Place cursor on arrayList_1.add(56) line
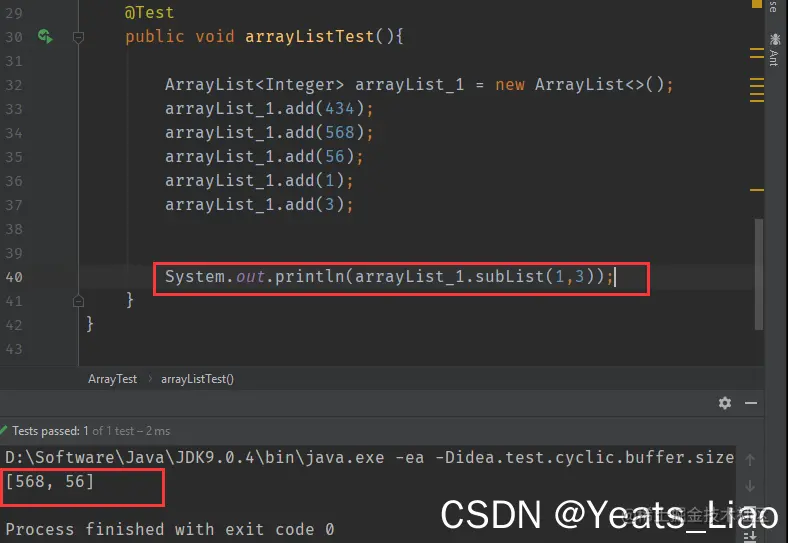The height and width of the screenshot is (543, 788). tap(264, 157)
